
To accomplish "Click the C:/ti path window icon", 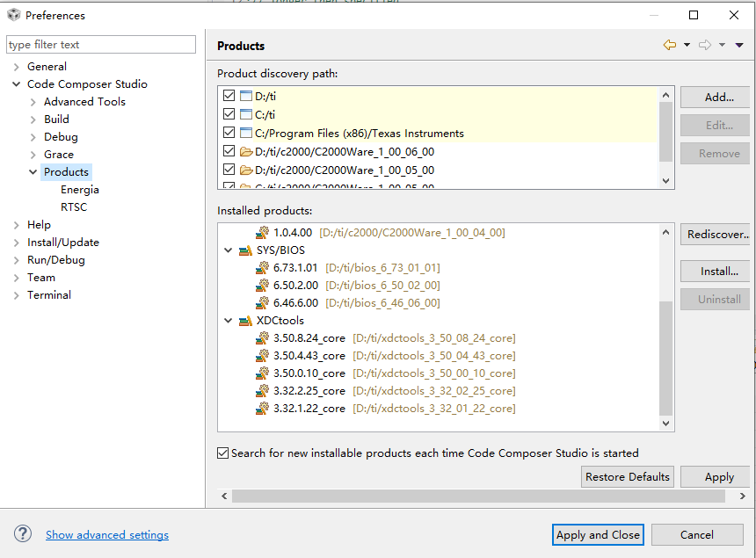I will 246,114.
